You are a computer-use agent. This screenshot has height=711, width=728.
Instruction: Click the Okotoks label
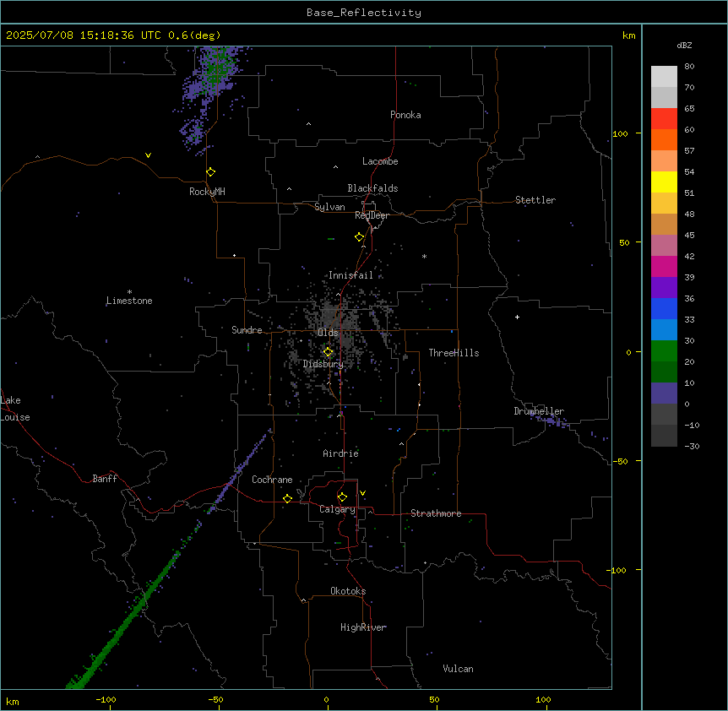(348, 591)
